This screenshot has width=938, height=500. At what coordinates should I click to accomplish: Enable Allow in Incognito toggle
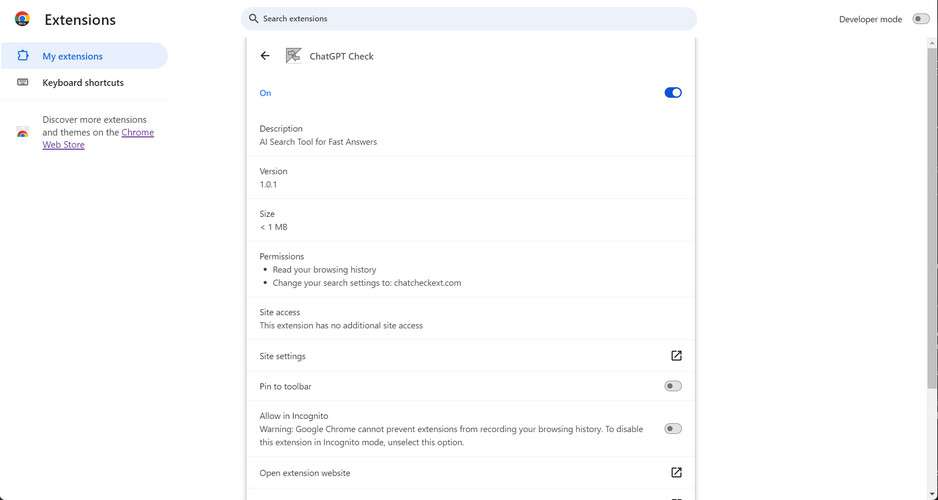(673, 429)
